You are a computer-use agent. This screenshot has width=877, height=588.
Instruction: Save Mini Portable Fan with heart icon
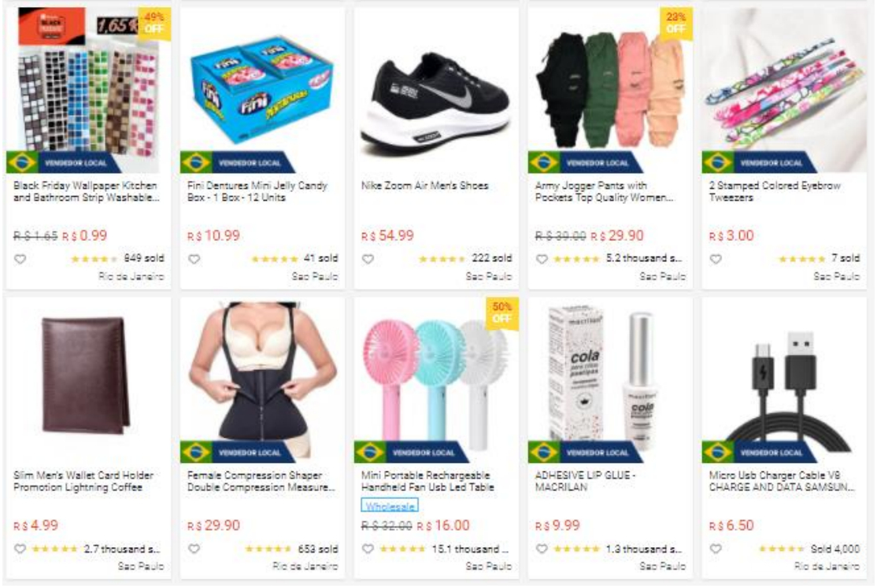368,549
